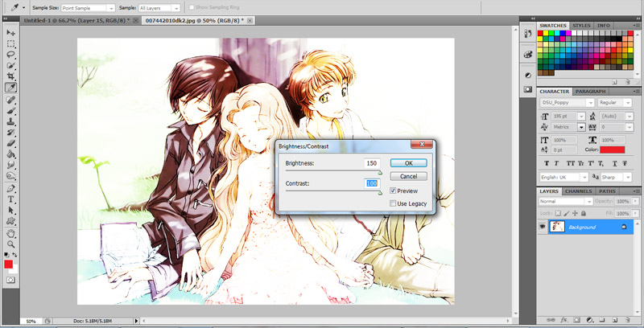
Task: Open the Adjustments panel icon
Action: click(528, 76)
